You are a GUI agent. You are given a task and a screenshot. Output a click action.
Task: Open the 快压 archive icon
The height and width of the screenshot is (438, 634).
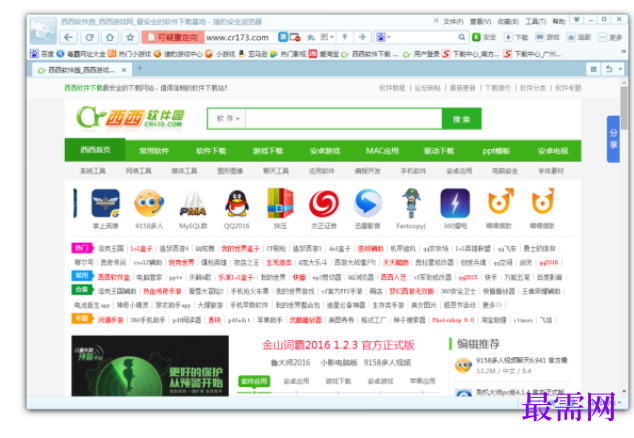coord(280,203)
